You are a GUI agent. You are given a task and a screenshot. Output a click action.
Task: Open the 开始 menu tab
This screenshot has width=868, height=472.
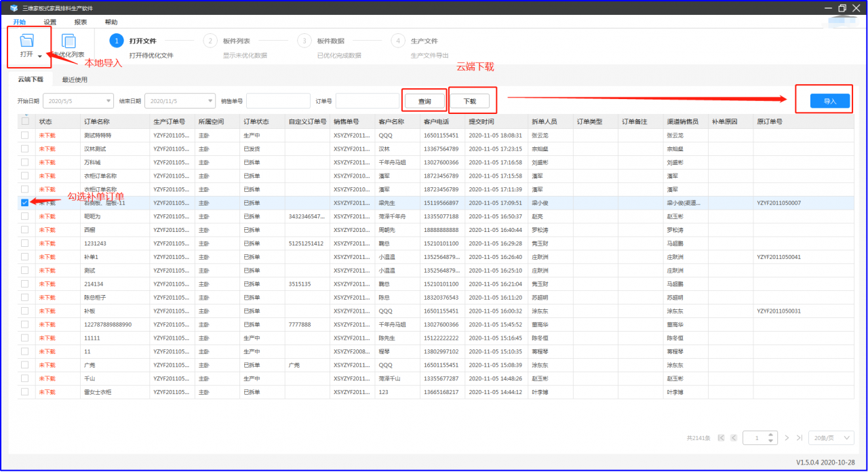(20, 22)
